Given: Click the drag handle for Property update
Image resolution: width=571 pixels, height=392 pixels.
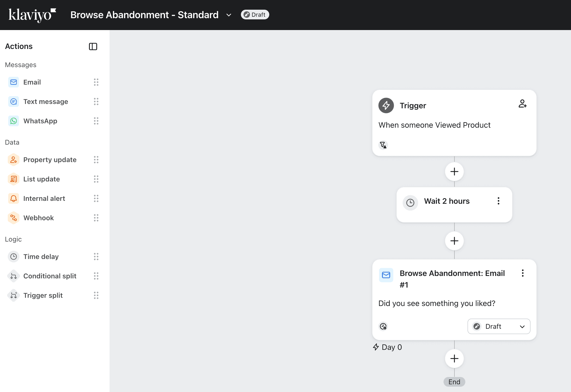Looking at the screenshot, I should pos(96,160).
